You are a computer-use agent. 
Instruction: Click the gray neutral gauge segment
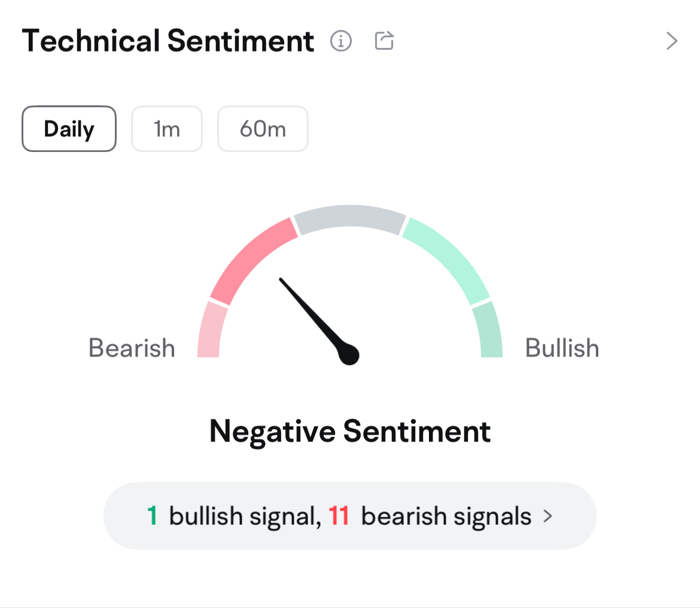[349, 218]
